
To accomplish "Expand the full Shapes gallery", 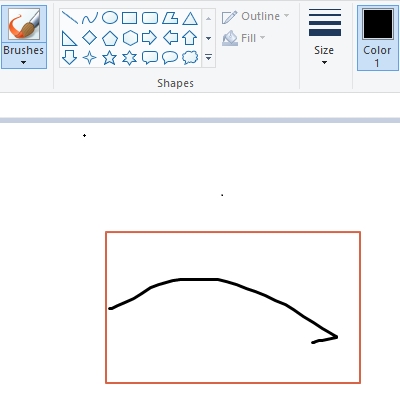I will [209, 57].
